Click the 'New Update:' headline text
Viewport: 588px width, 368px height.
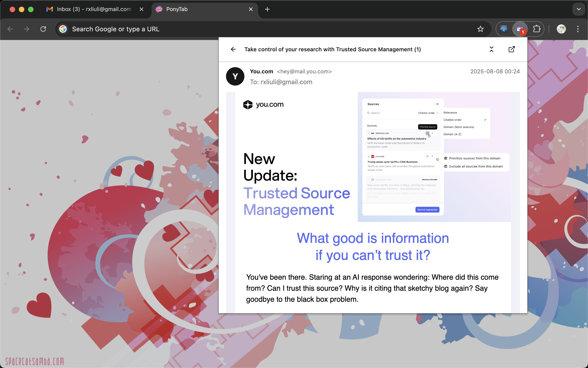click(270, 167)
